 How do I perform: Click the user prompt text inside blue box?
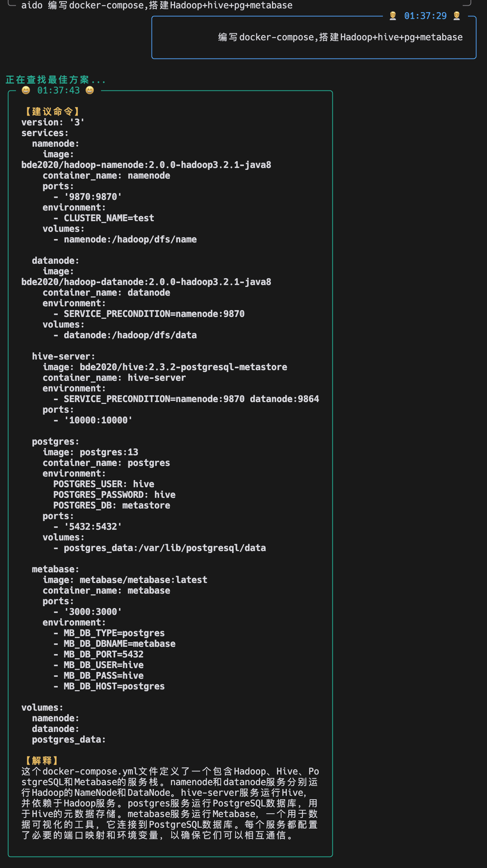(x=340, y=37)
